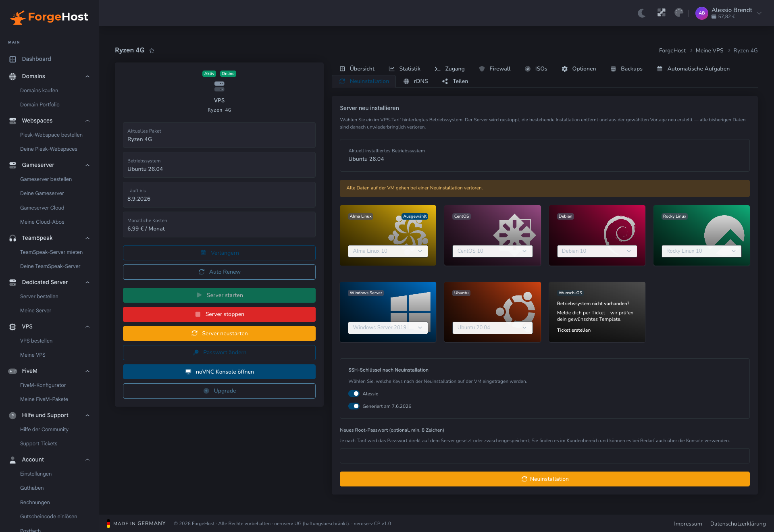Open the Datenschutzerklärung footer link

(738, 524)
